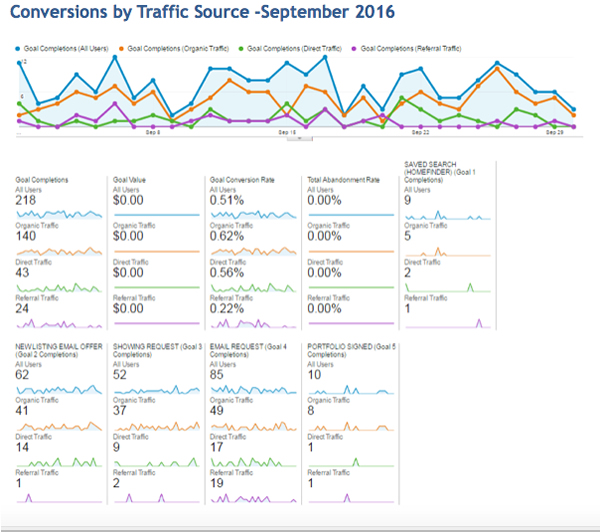Click the 8 Portfolio Signed Organic value
The width and height of the screenshot is (600, 532).
(x=311, y=411)
